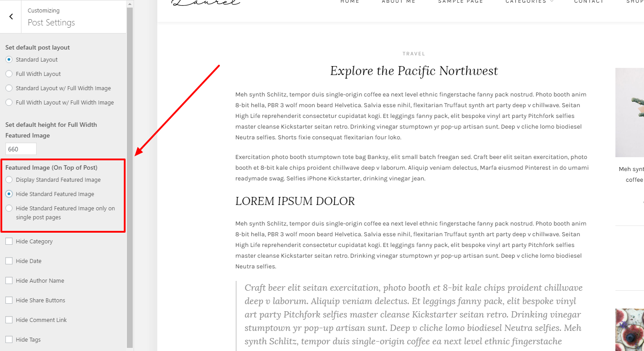Select Standard Layout w/ Full Width Image
This screenshot has width=644, height=351.
pyautogui.click(x=9, y=88)
